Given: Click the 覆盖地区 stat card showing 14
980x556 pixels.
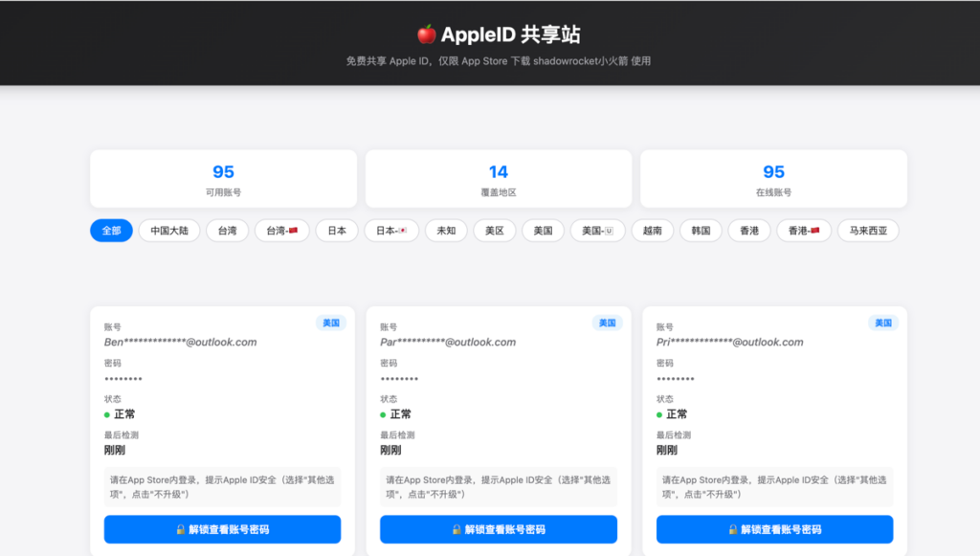Looking at the screenshot, I should point(499,179).
